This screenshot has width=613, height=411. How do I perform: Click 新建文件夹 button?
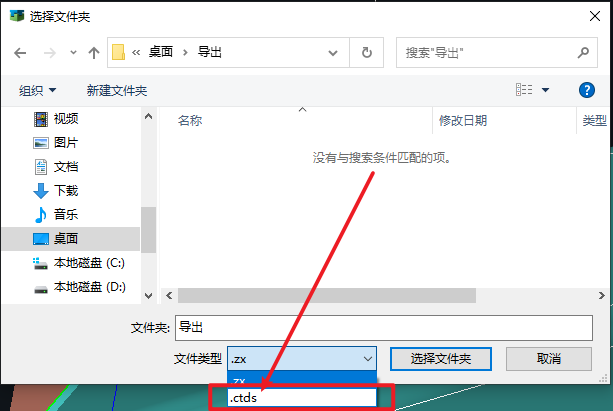(x=117, y=91)
